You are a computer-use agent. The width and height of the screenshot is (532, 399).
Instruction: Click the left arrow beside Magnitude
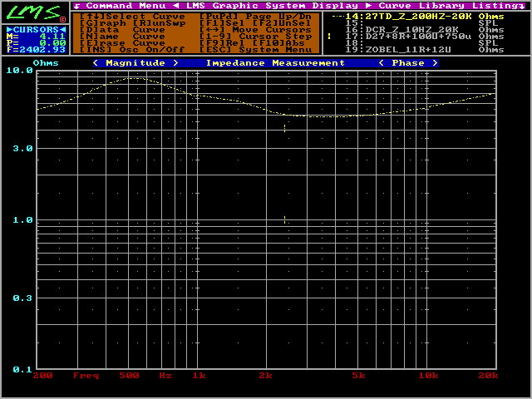96,63
